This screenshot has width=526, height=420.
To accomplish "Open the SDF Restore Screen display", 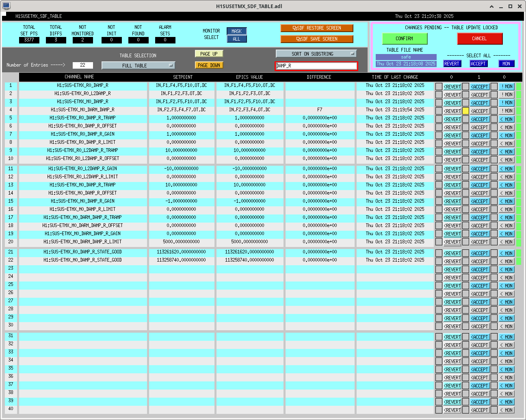I will (316, 28).
